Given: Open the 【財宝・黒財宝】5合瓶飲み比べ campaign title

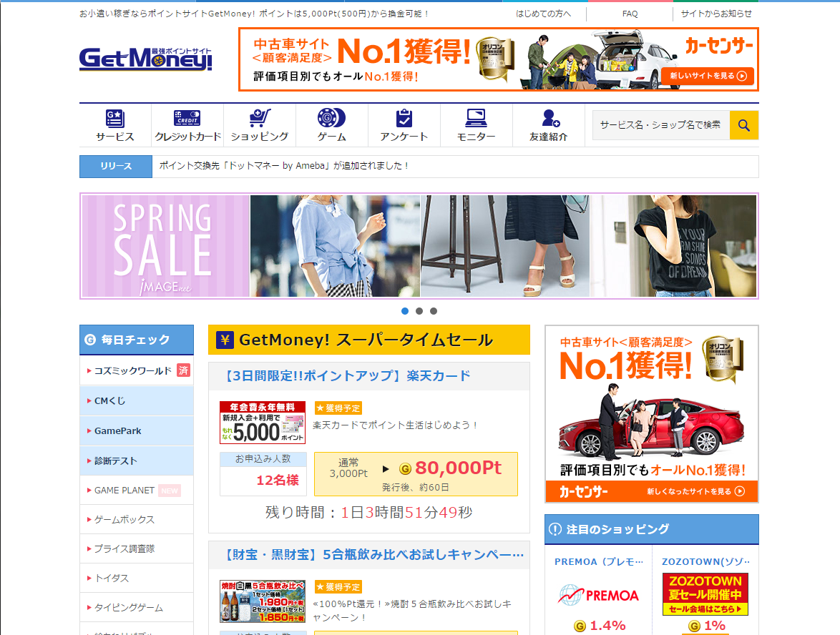Looking at the screenshot, I should 373,555.
